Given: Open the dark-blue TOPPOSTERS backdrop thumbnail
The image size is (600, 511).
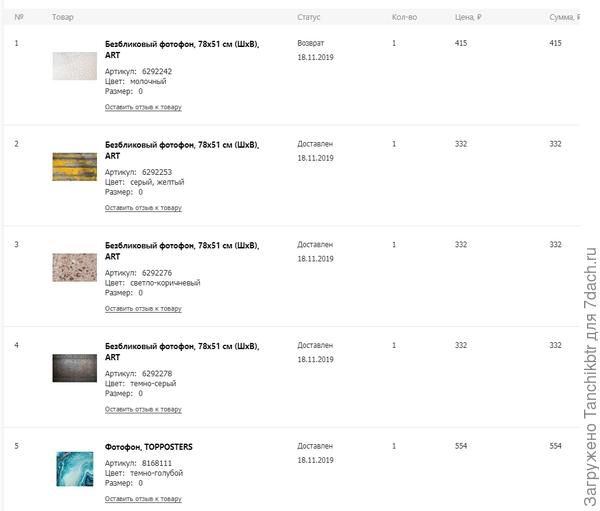Looking at the screenshot, I should coord(74,469).
